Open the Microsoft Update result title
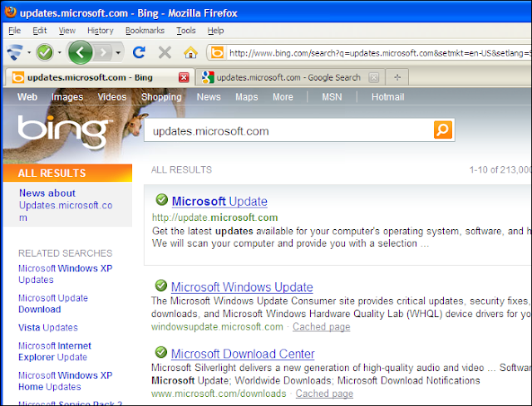 pyautogui.click(x=219, y=201)
